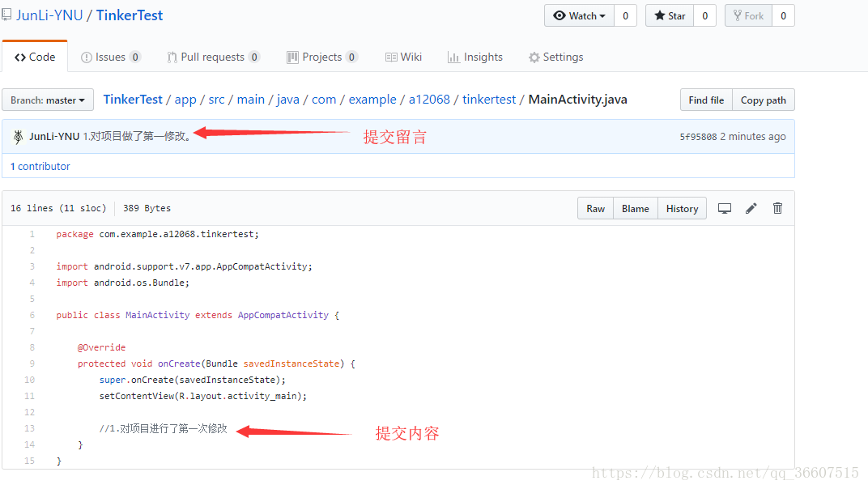Viewport: 868px width, 489px height.
Task: Click the Copy path button
Action: [764, 100]
